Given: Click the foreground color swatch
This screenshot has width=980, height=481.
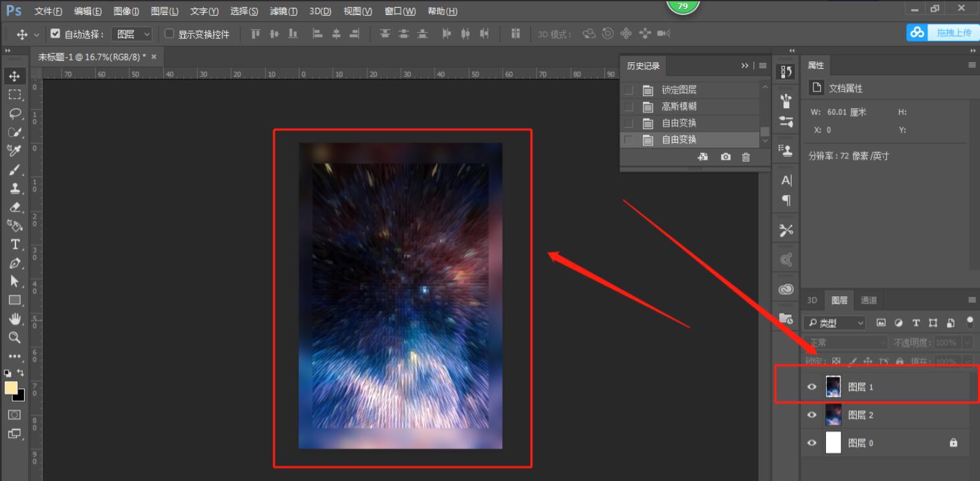Looking at the screenshot, I should coord(11,388).
